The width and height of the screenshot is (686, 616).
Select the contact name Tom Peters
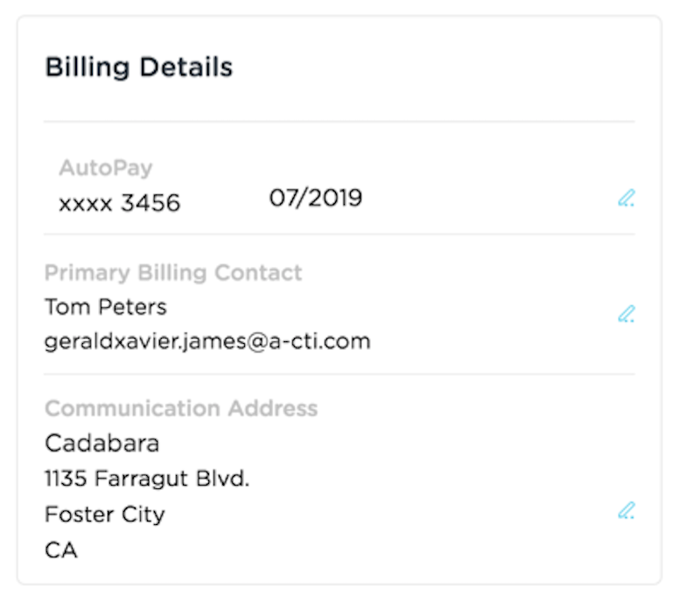pos(106,307)
